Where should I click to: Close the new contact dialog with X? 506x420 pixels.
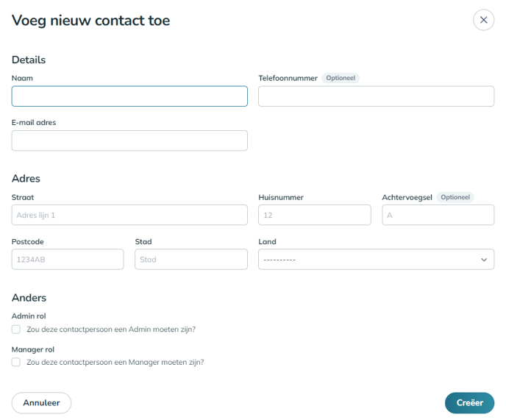tap(483, 20)
